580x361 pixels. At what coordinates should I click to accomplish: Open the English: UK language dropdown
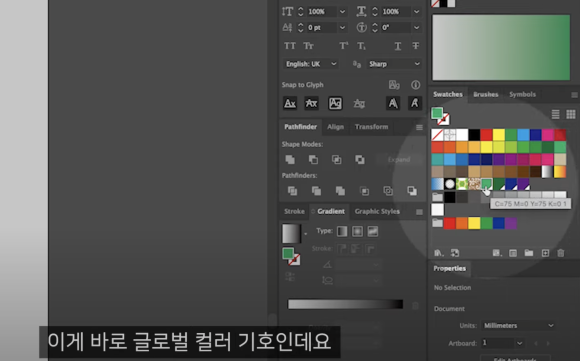(311, 64)
